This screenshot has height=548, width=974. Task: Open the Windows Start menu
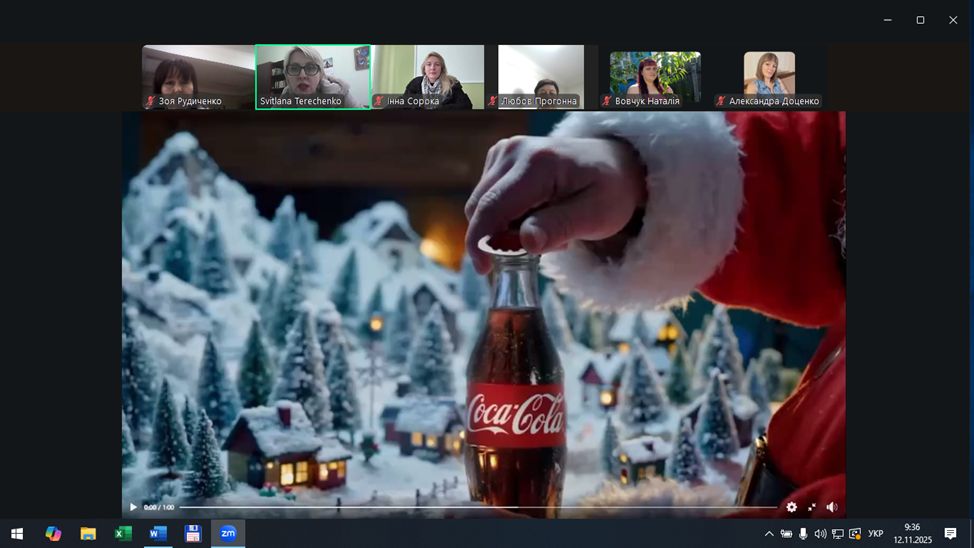coord(17,534)
